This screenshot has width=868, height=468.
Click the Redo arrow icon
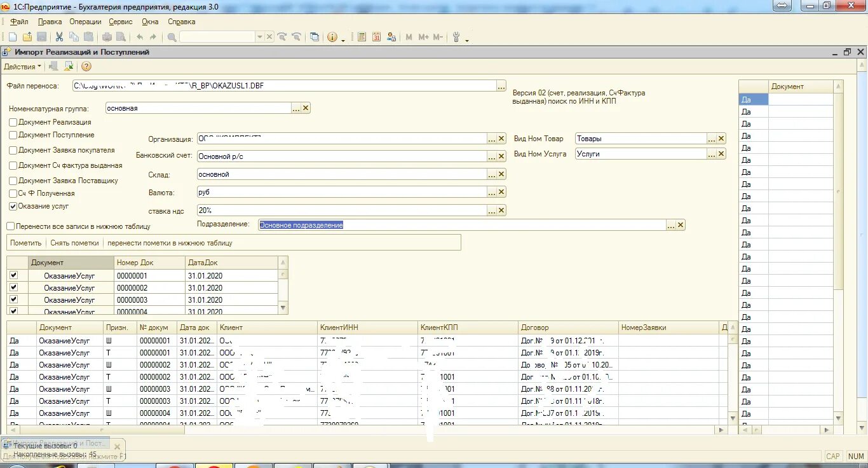coord(153,38)
